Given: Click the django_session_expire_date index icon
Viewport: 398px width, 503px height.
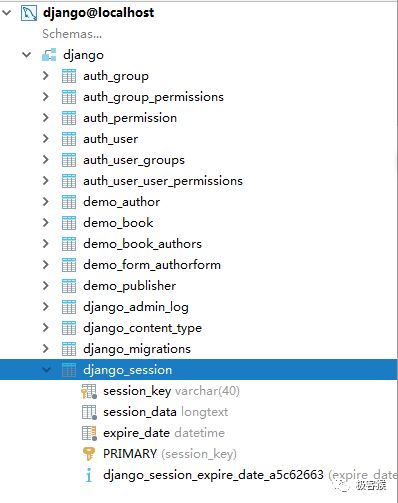Looking at the screenshot, I should [x=88, y=475].
